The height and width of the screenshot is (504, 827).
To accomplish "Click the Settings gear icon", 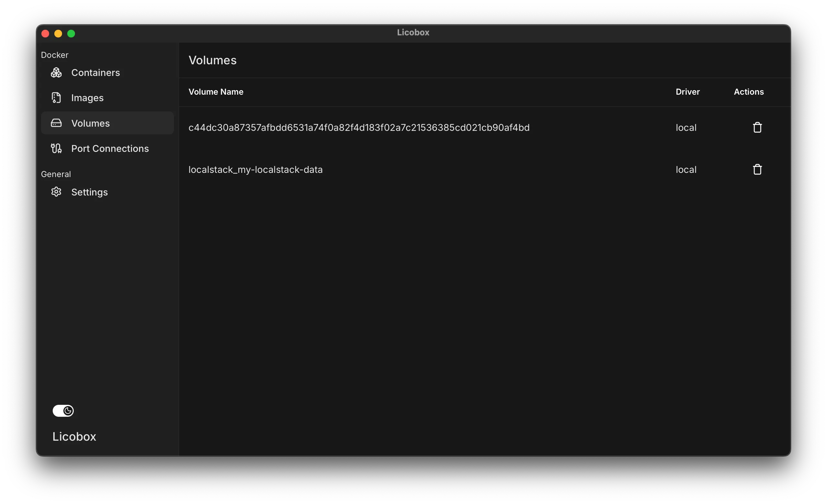I will pos(56,192).
